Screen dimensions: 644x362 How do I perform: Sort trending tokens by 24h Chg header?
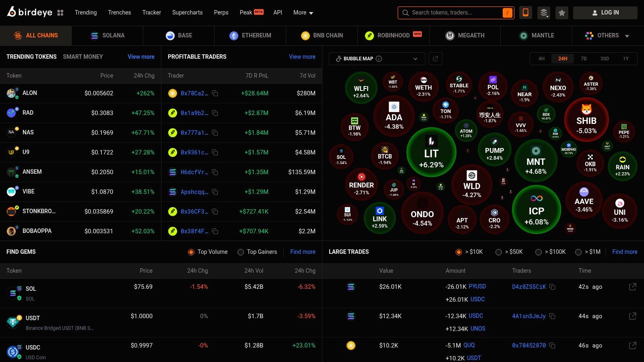click(x=144, y=76)
